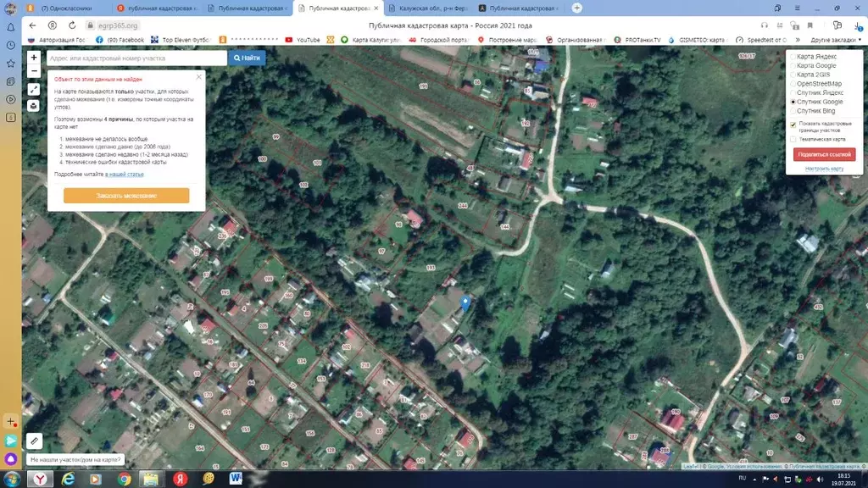The width and height of the screenshot is (868, 488).
Task: Uncheck show cadastral parcel boundaries
Action: pyautogui.click(x=793, y=125)
